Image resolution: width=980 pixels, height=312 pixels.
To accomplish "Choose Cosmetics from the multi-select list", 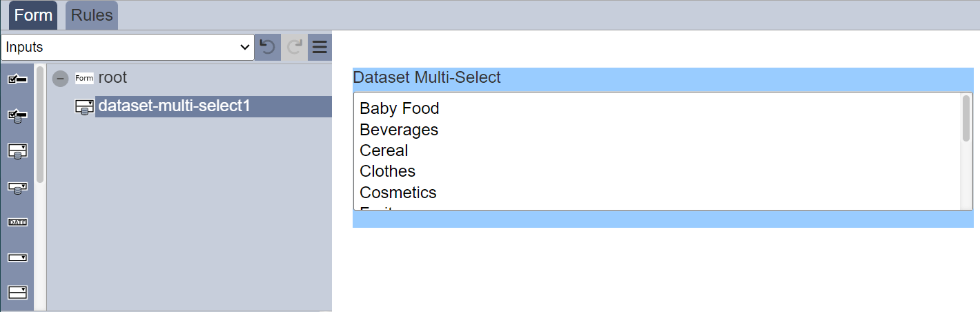I will point(398,193).
